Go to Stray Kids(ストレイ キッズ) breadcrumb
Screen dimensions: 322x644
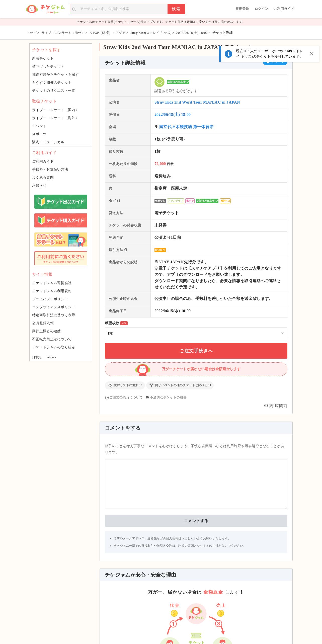pos(151,33)
